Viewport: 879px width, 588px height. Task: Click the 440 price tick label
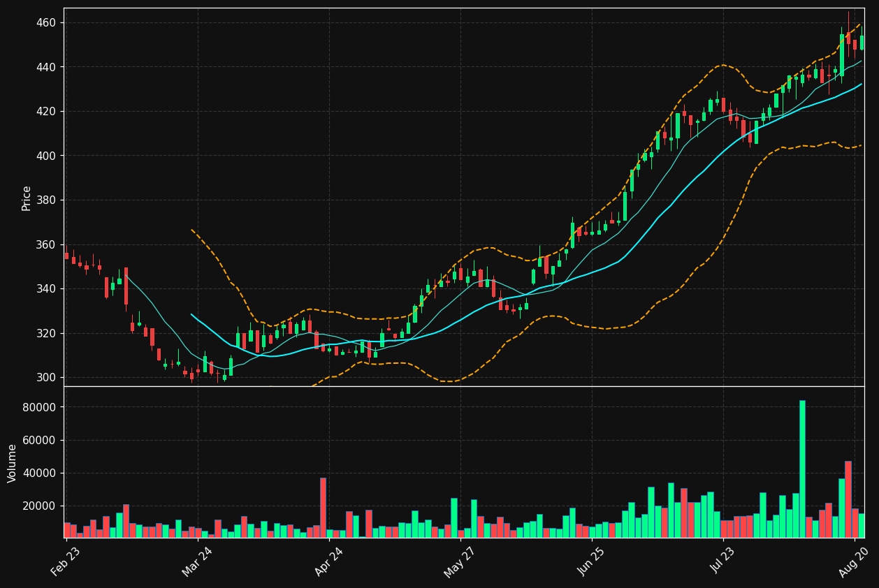[48, 67]
